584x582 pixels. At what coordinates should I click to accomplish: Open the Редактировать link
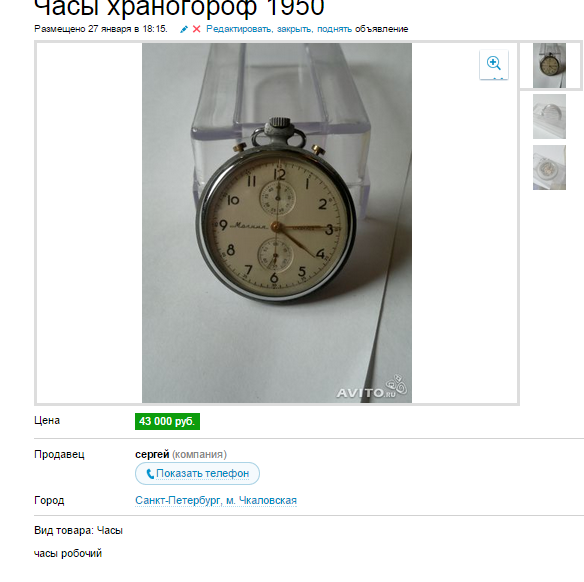point(239,29)
